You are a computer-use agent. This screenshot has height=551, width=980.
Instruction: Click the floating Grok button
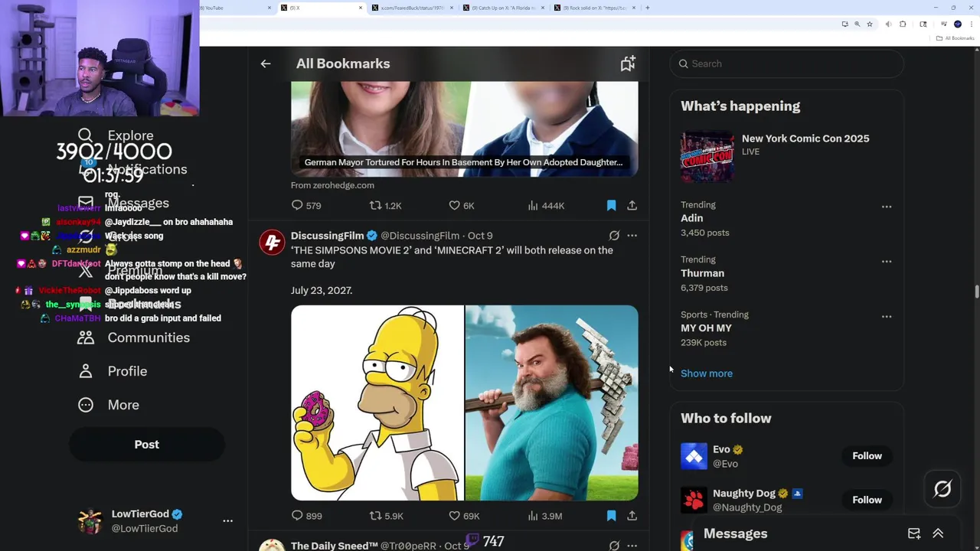942,489
